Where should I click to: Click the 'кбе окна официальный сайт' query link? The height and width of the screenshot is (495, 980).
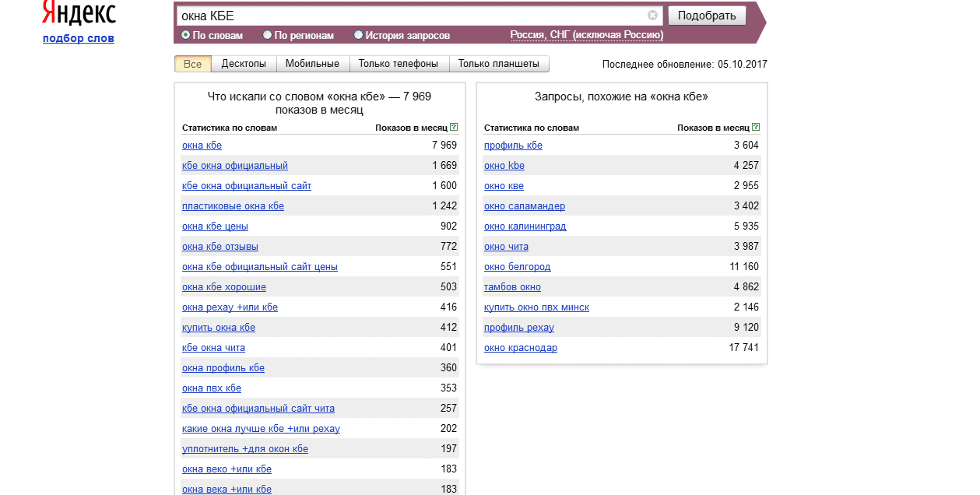[x=246, y=186]
